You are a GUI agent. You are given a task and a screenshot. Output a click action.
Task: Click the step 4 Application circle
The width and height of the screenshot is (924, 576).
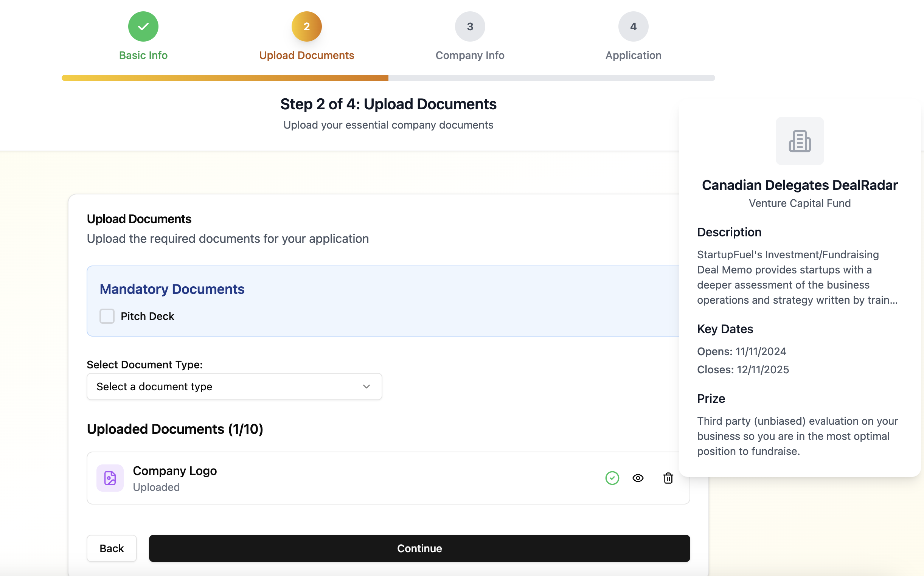coord(633,27)
